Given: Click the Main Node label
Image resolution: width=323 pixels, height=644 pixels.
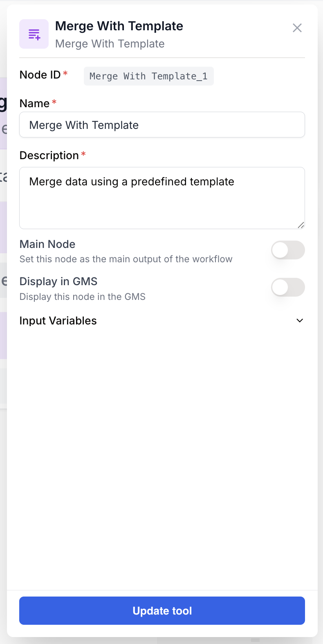Looking at the screenshot, I should tap(47, 244).
